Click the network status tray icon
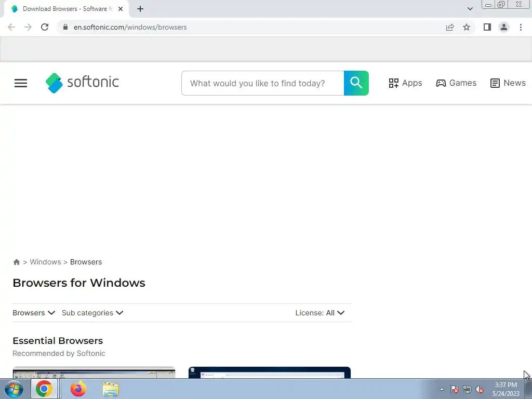This screenshot has height=399, width=532. point(467,389)
